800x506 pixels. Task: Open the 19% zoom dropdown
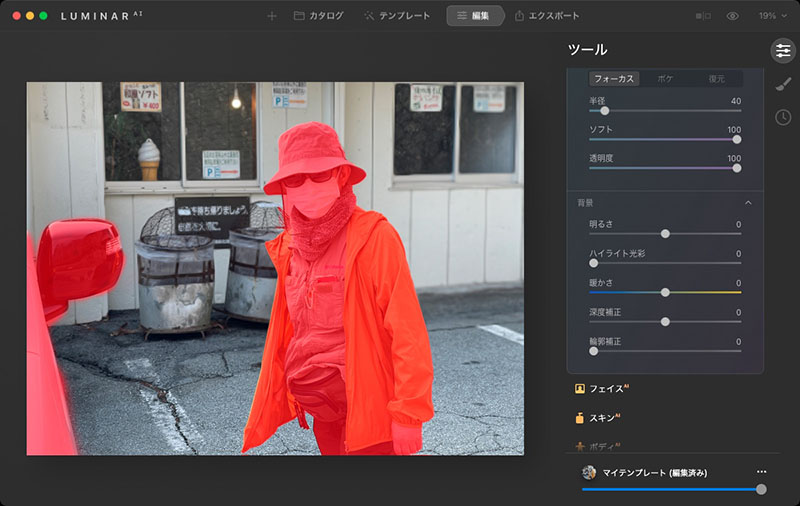(x=772, y=16)
